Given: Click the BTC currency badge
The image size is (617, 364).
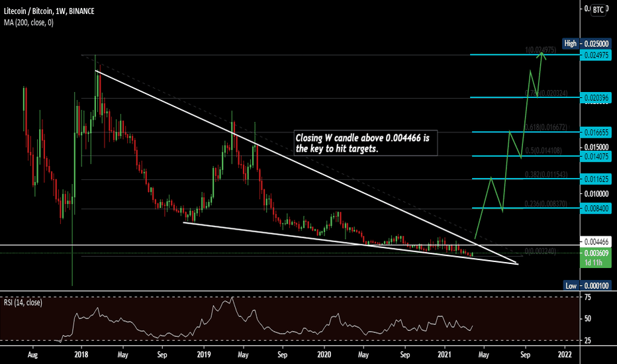Looking at the screenshot, I should [x=598, y=9].
